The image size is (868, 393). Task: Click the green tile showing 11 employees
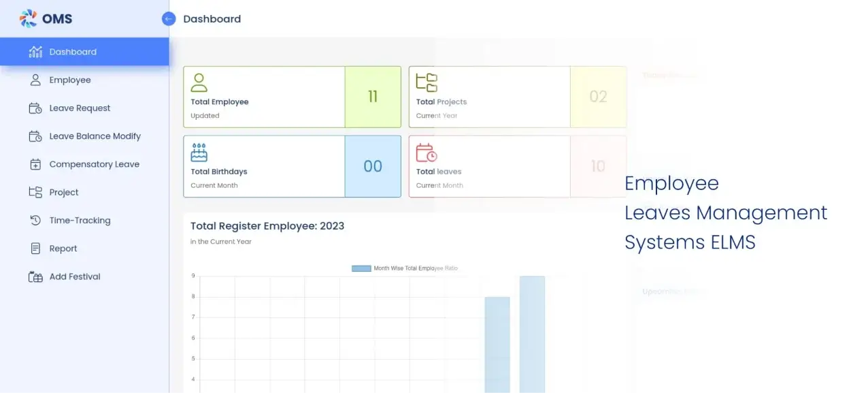coord(373,97)
